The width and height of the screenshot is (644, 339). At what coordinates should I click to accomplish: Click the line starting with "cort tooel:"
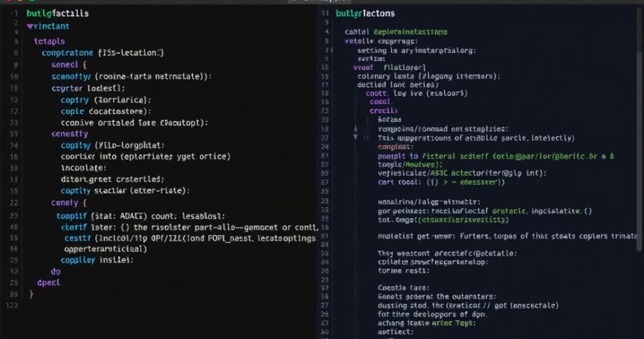click(441, 182)
